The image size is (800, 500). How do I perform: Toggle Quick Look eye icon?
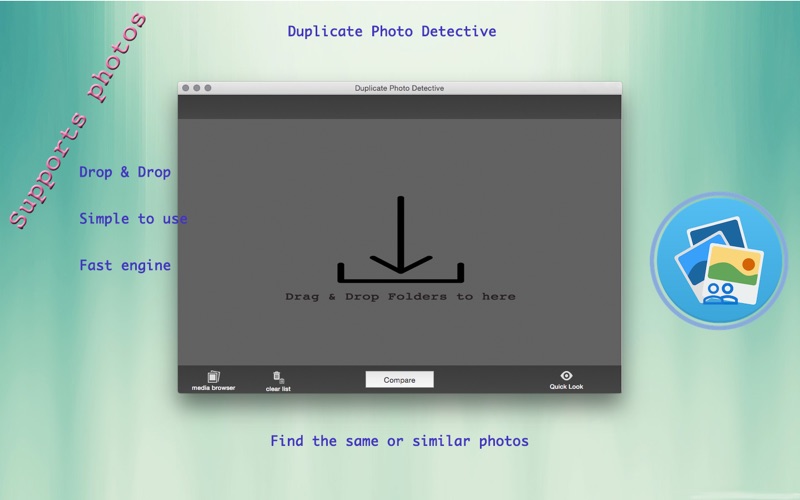click(566, 376)
